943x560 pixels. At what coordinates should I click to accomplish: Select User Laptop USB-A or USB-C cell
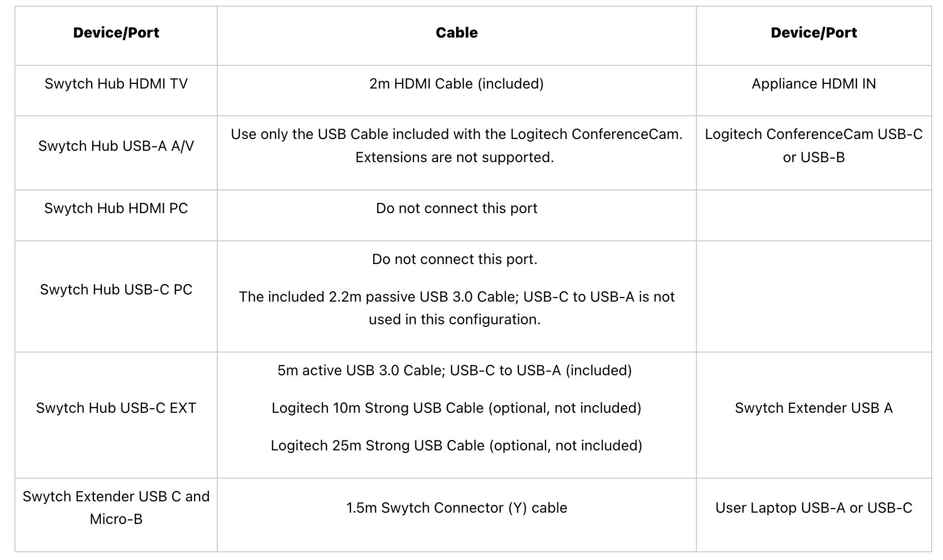[x=813, y=508]
